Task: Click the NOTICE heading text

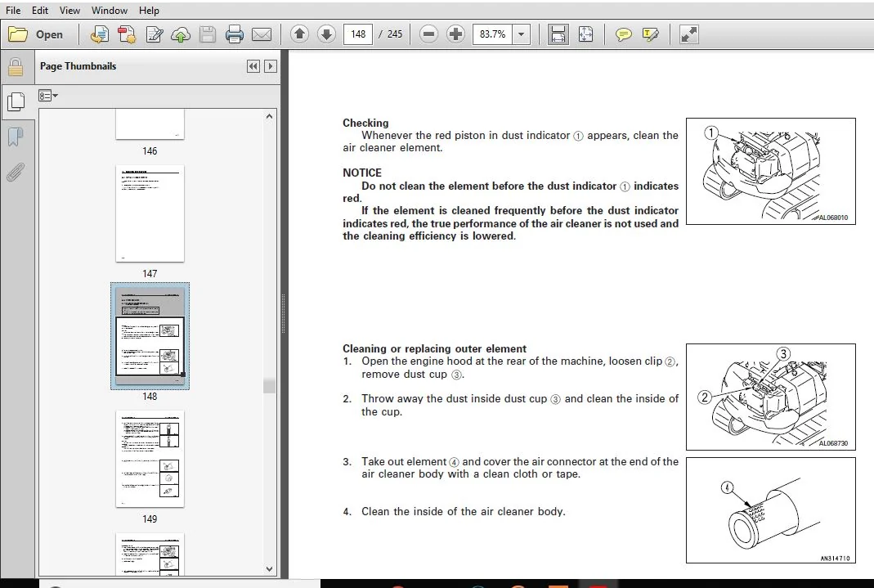Action: point(362,173)
